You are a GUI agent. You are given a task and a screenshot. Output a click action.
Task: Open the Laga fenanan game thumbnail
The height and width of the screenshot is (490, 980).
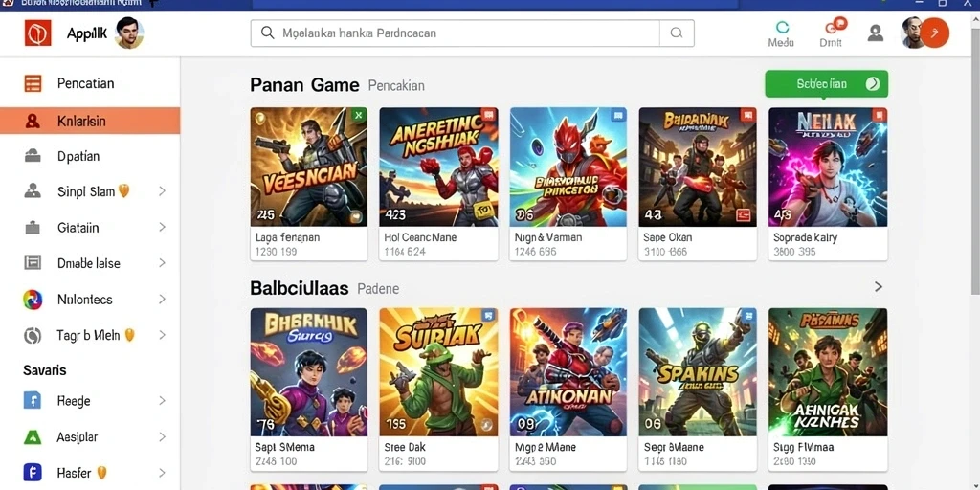tap(309, 167)
